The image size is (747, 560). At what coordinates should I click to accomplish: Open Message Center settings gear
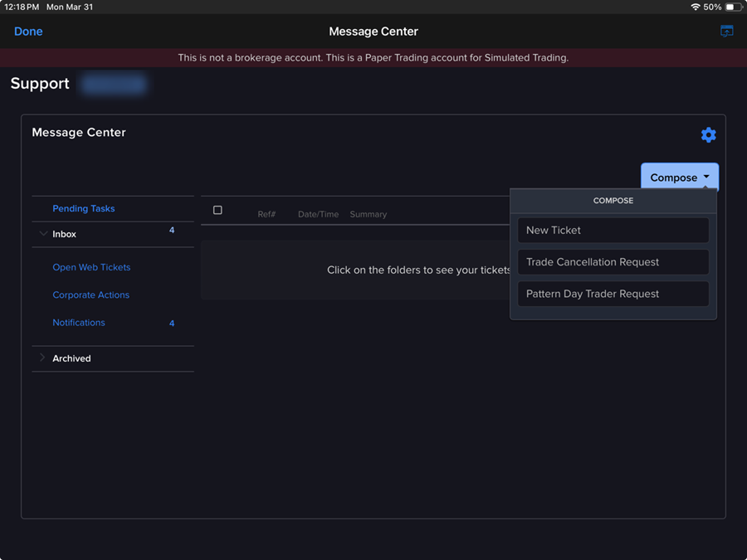tap(709, 134)
